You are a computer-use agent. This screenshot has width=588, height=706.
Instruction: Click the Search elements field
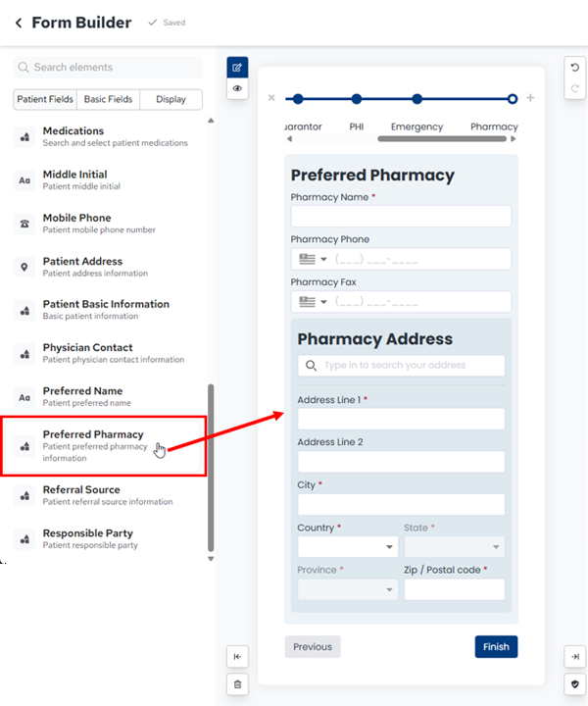click(x=108, y=67)
